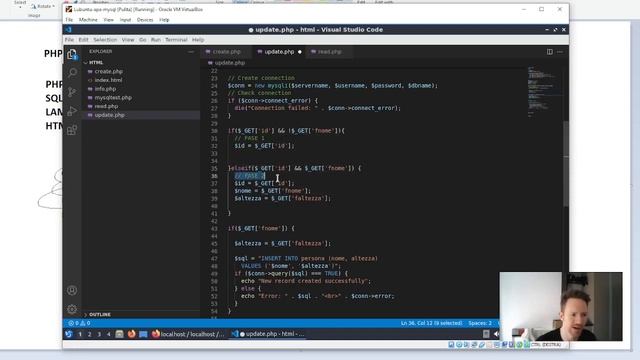
Task: Click the 'Check connection' comment line
Action: click(260, 93)
